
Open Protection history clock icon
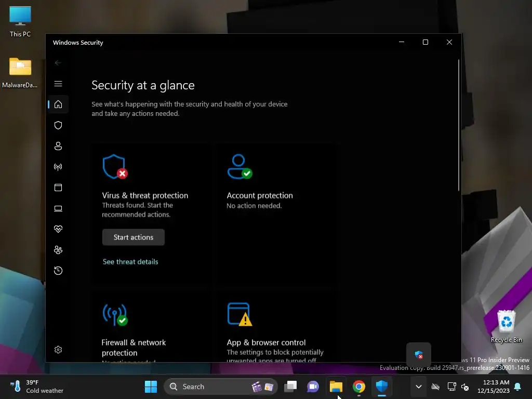58,271
